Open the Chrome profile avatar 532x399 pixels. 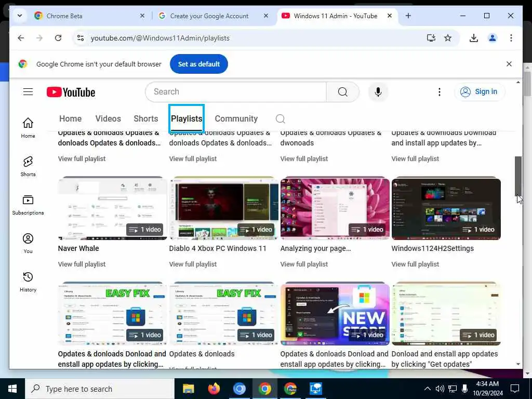[x=493, y=38]
